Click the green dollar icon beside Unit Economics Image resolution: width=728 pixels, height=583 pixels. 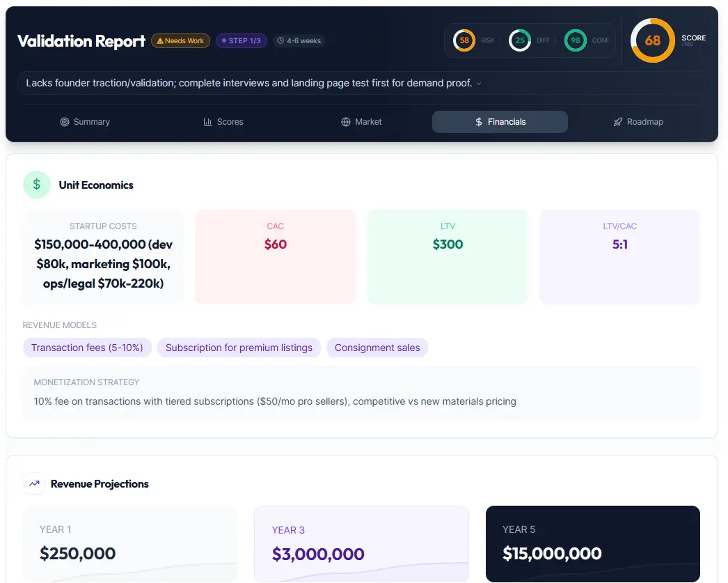pos(36,185)
